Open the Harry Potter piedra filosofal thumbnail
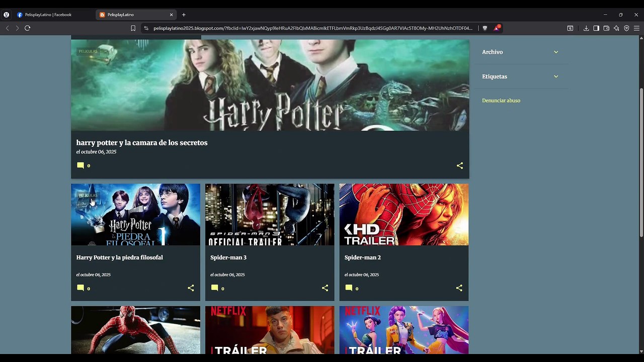 [135, 215]
